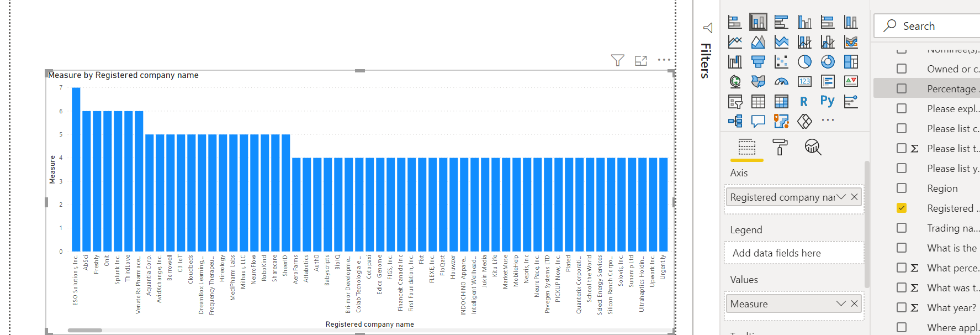This screenshot has height=335, width=980.
Task: Select the stacked column chart visual
Action: [x=758, y=22]
